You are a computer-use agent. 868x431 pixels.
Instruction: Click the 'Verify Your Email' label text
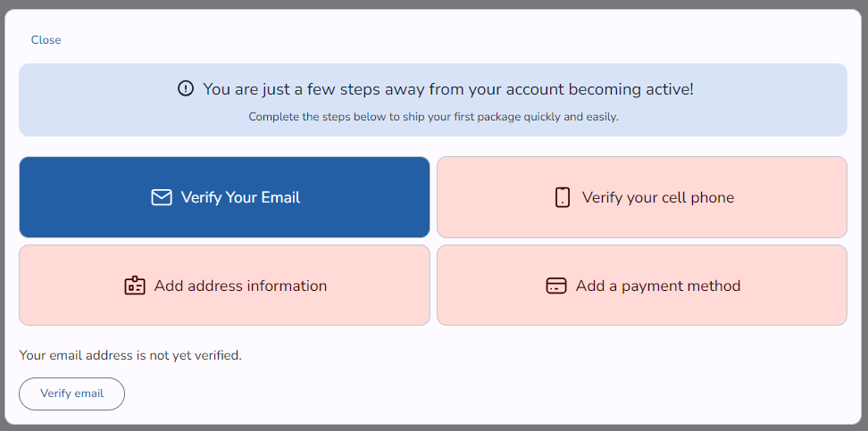point(240,197)
